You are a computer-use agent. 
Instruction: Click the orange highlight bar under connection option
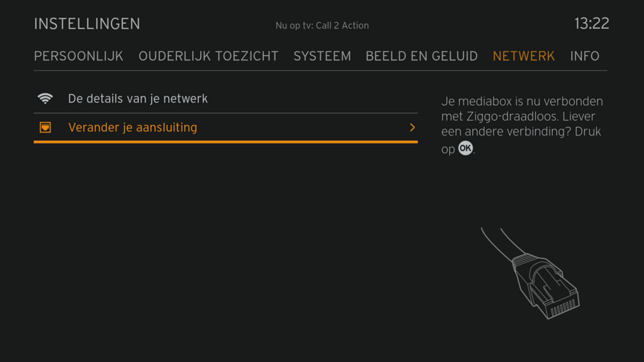225,142
